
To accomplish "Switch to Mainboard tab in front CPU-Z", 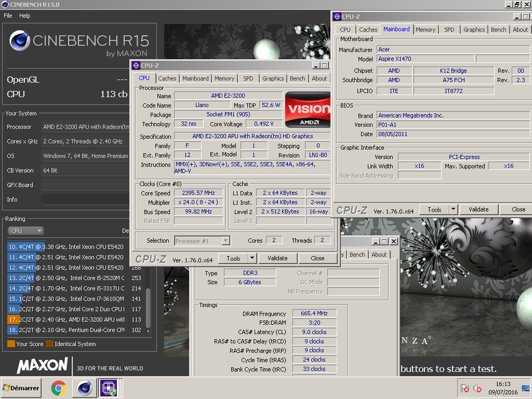I will coord(195,78).
